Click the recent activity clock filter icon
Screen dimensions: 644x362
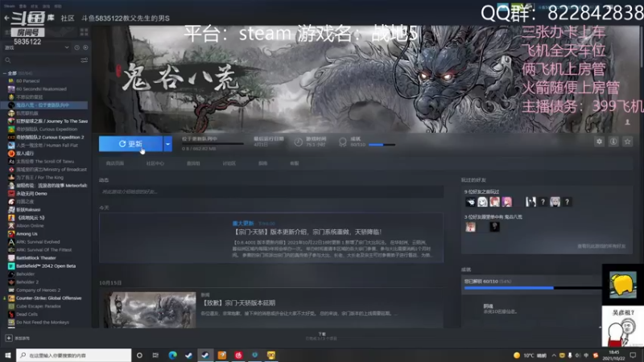point(76,47)
